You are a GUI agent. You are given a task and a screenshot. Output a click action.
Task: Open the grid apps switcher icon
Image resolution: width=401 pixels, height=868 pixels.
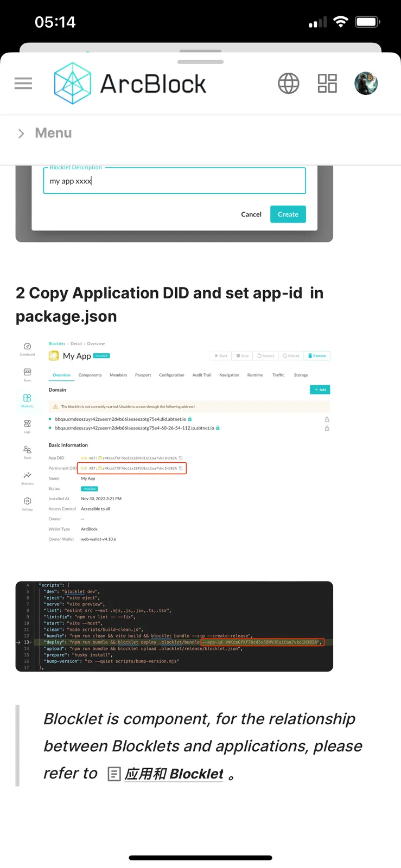click(x=327, y=84)
